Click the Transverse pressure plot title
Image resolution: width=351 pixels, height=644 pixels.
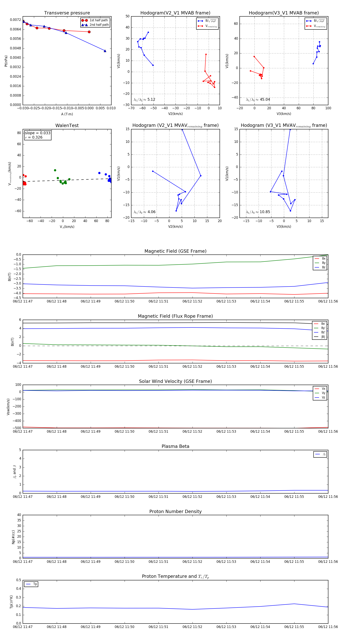67,13
